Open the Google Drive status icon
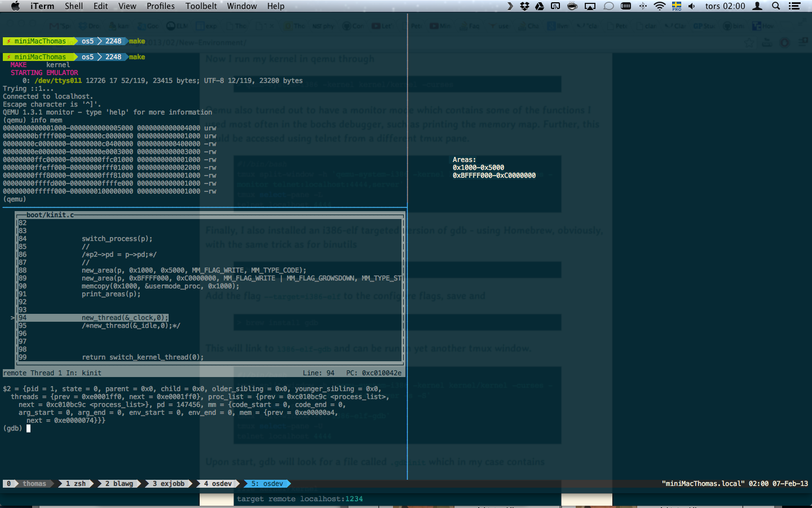 [x=540, y=6]
